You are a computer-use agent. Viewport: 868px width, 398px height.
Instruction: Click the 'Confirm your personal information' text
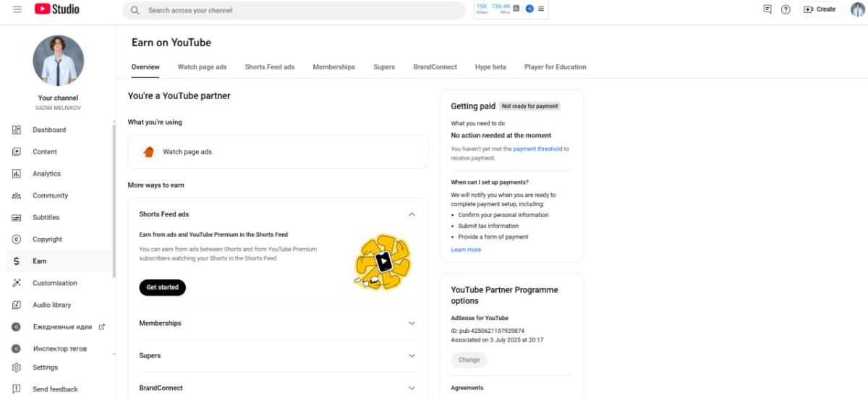(503, 215)
